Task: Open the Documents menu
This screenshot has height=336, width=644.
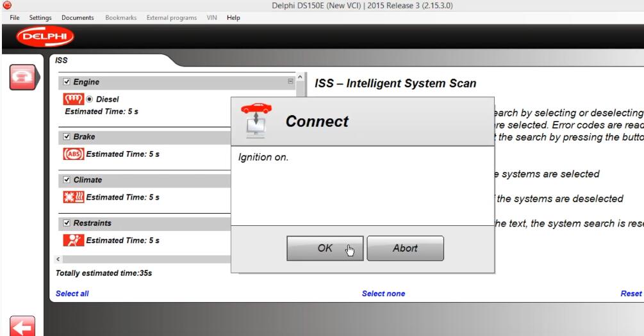Action: pos(78,17)
